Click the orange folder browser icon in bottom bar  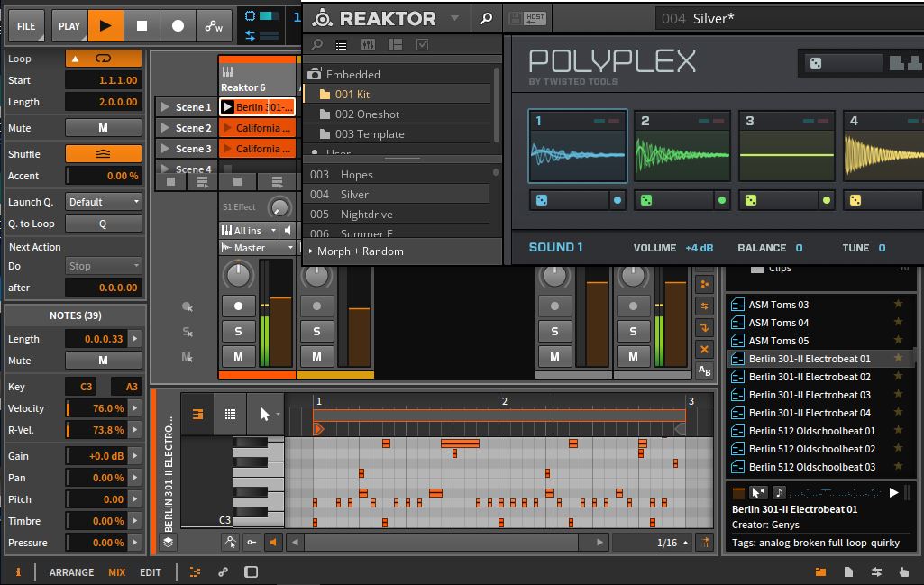[x=820, y=571]
